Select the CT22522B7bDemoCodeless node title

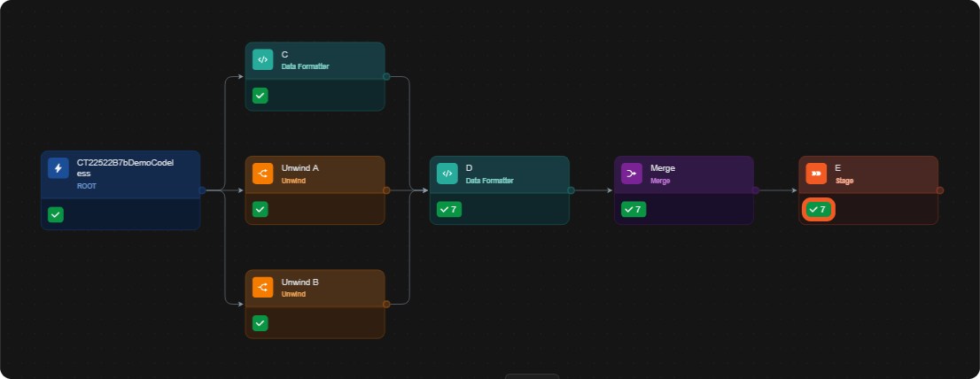click(x=125, y=168)
